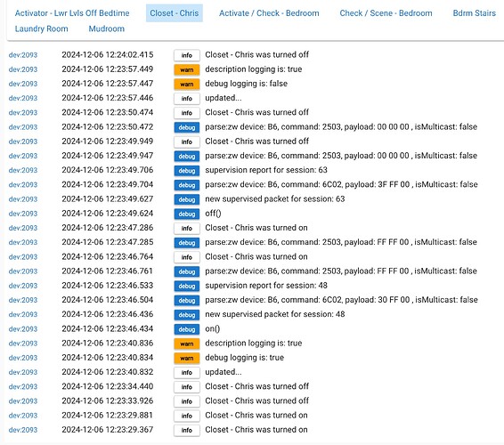Click warn badge for debug logging is: true

coord(187,358)
